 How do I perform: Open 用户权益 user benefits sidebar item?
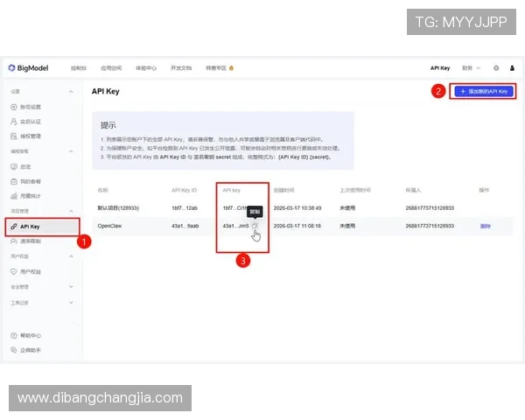pos(25,271)
